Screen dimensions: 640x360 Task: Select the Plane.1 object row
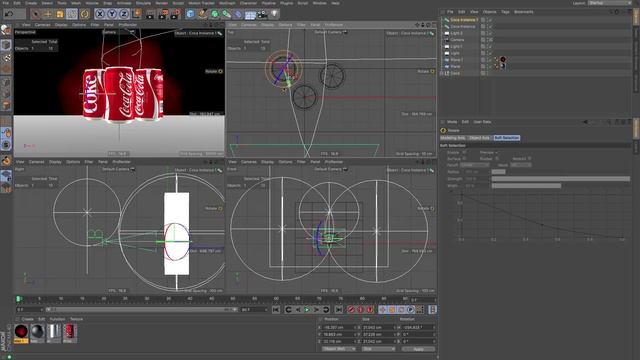click(456, 60)
